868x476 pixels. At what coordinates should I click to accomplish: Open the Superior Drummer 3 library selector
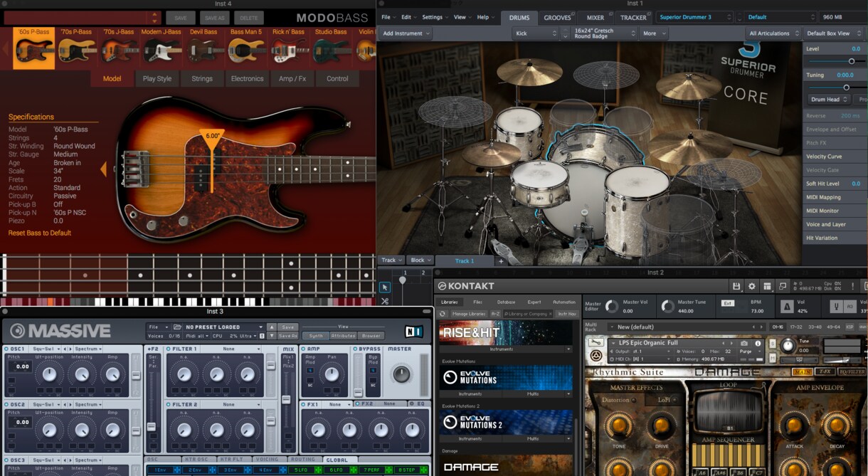pos(694,17)
